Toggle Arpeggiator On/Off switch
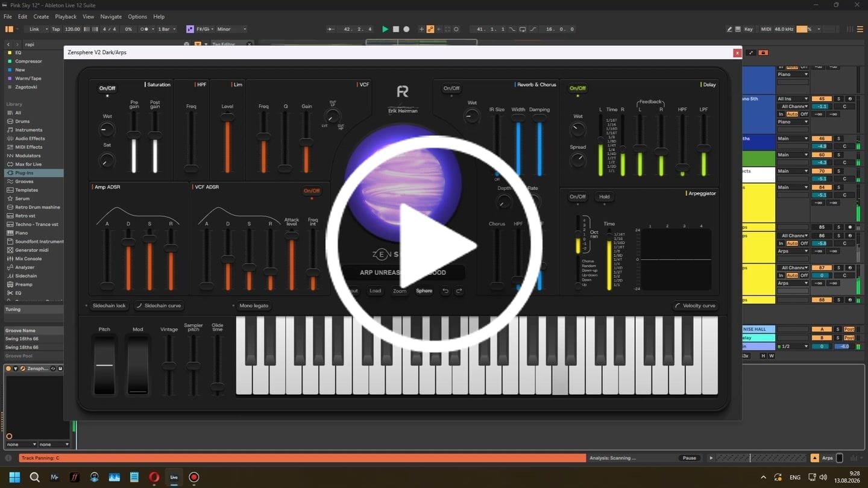The image size is (868, 488). click(x=577, y=196)
